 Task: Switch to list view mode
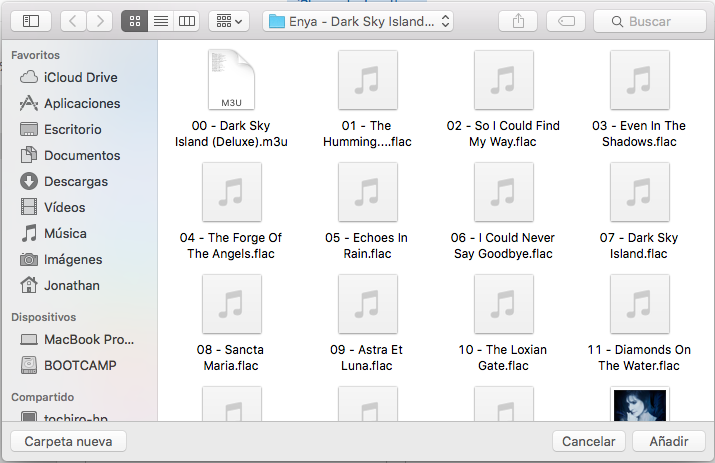click(x=160, y=21)
